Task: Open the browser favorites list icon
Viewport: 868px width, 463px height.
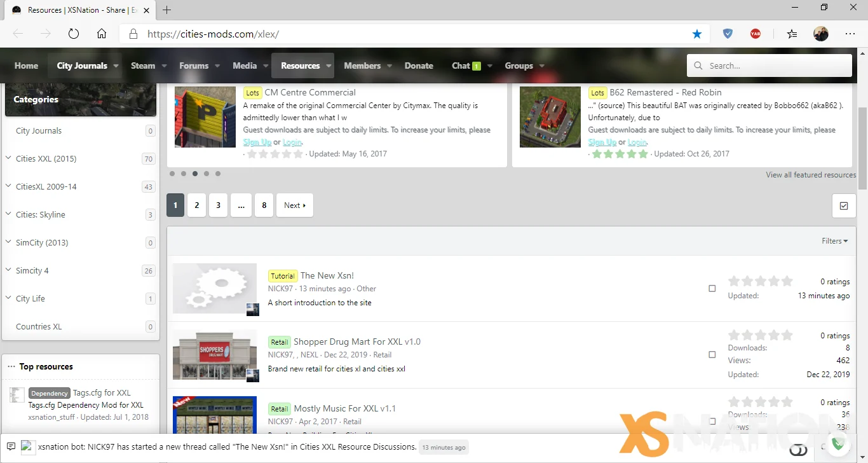Action: coord(792,34)
